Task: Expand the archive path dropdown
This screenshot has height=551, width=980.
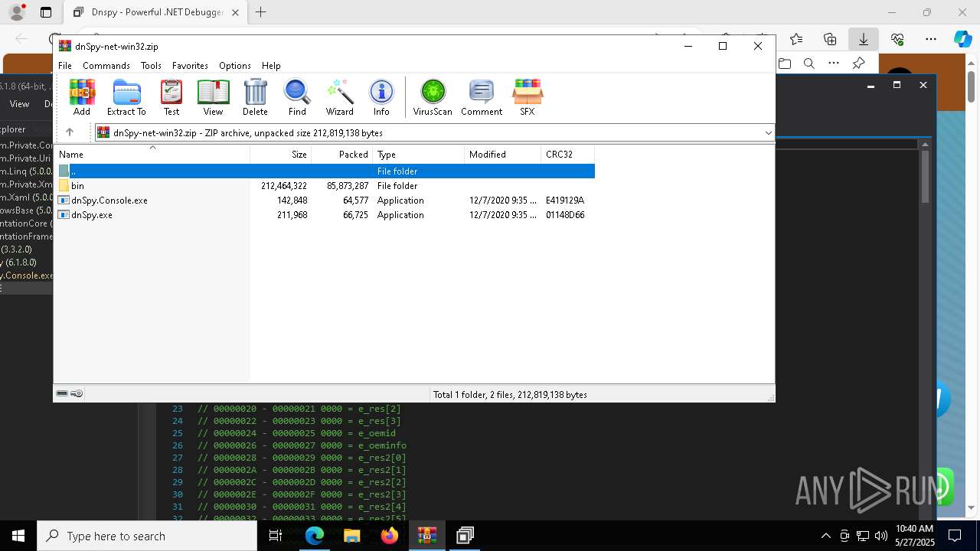Action: pos(768,133)
